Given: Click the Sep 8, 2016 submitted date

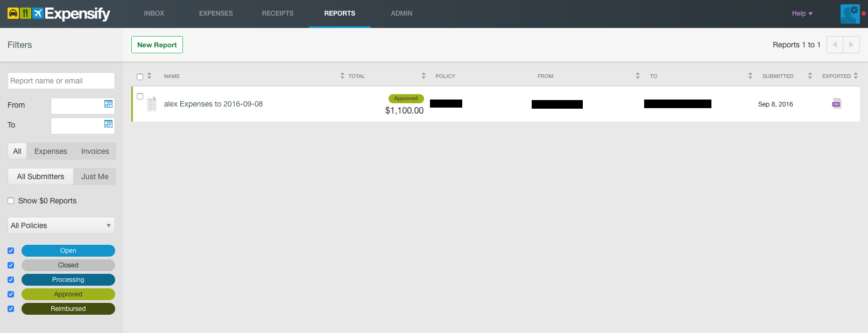Looking at the screenshot, I should 775,104.
